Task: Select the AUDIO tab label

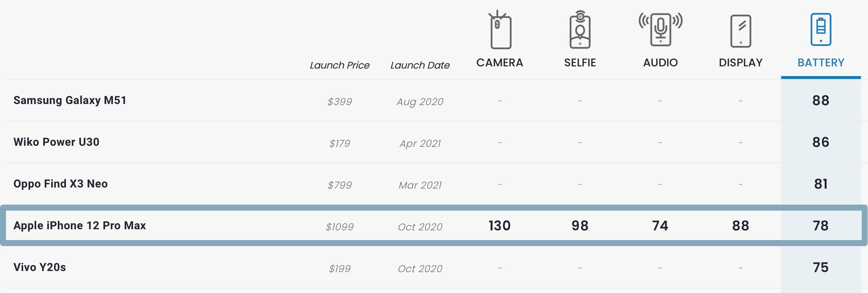Action: 660,63
